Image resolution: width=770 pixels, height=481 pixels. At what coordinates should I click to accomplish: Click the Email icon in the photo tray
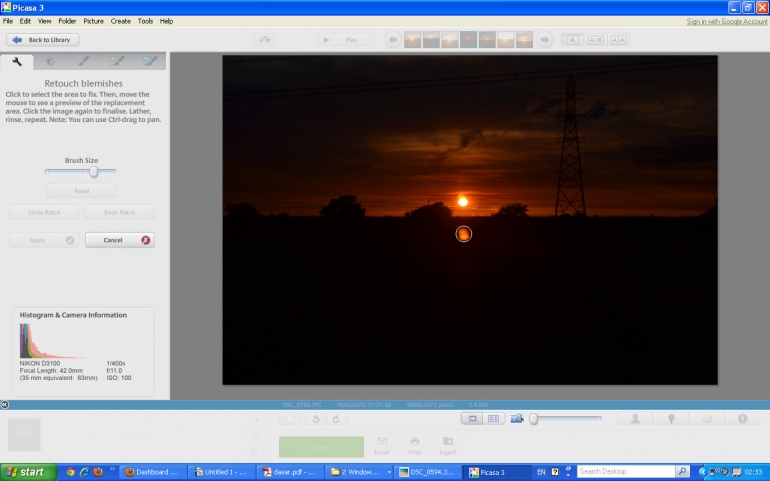point(382,444)
